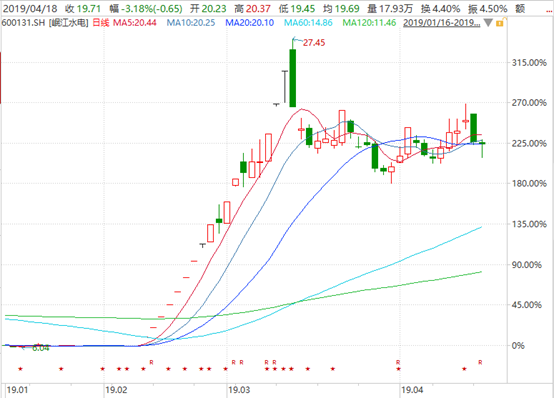
Task: Click the MA60:14.86 indicator label
Action: [x=308, y=23]
